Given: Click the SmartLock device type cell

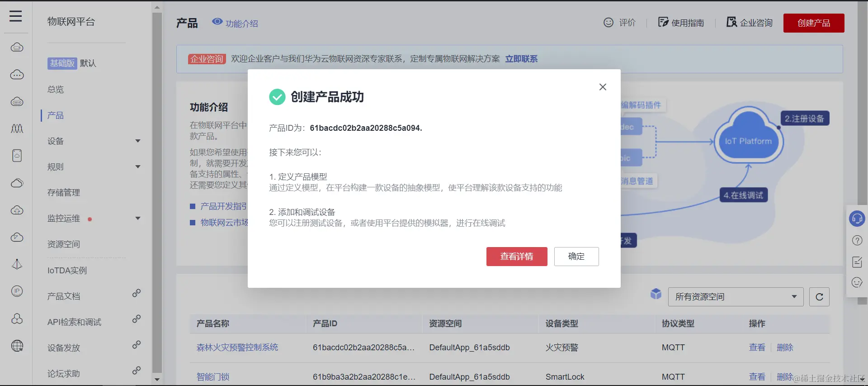Looking at the screenshot, I should (x=565, y=376).
